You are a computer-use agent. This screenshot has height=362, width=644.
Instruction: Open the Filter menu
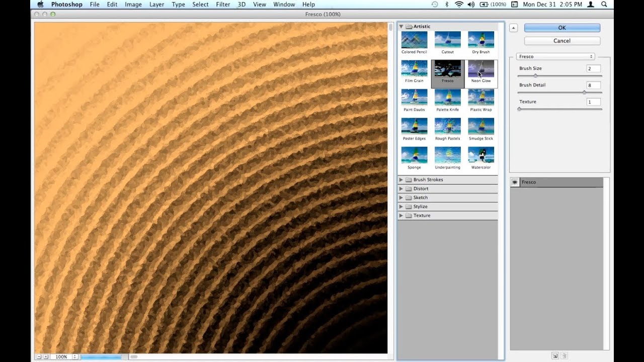tap(223, 5)
